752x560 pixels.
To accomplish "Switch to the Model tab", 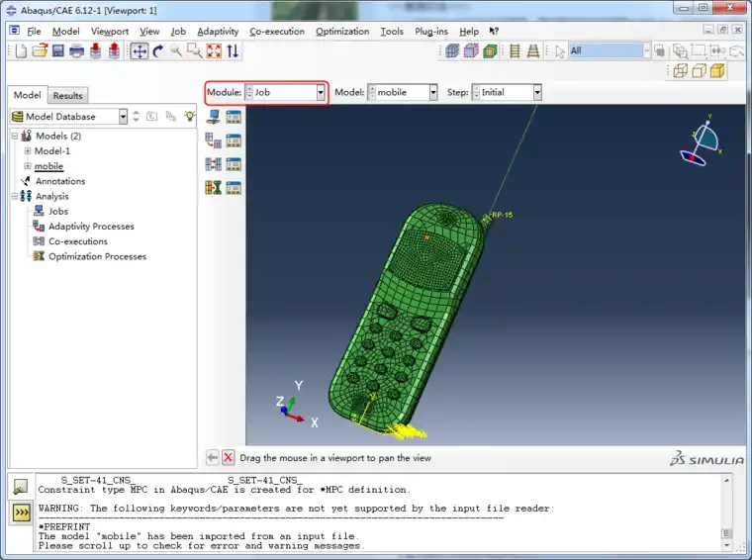I will (x=28, y=95).
